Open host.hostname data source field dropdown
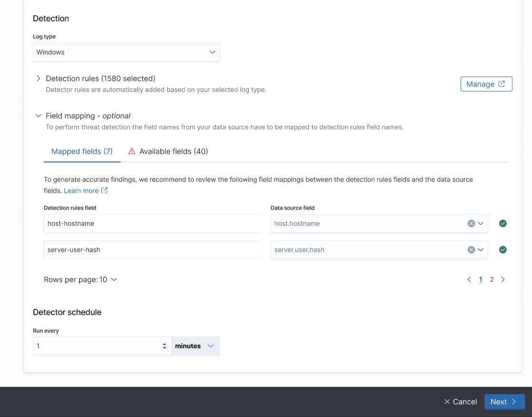The image size is (532, 417). pyautogui.click(x=481, y=224)
